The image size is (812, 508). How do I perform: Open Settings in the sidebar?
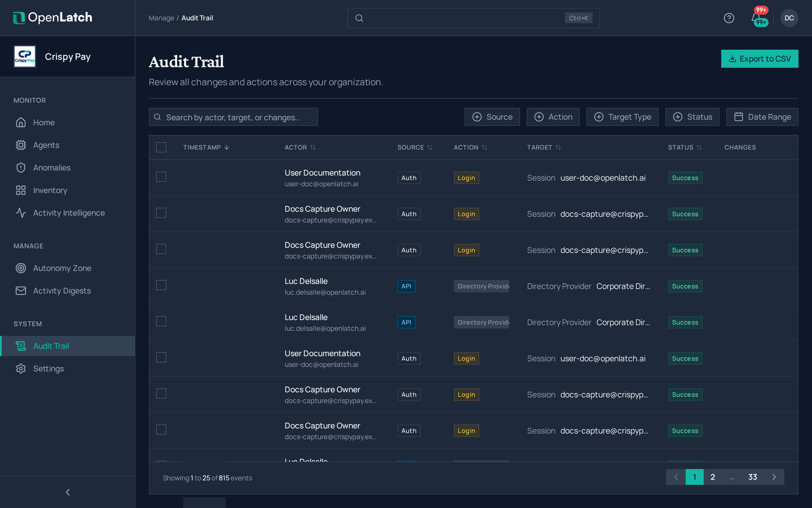(x=67, y=369)
